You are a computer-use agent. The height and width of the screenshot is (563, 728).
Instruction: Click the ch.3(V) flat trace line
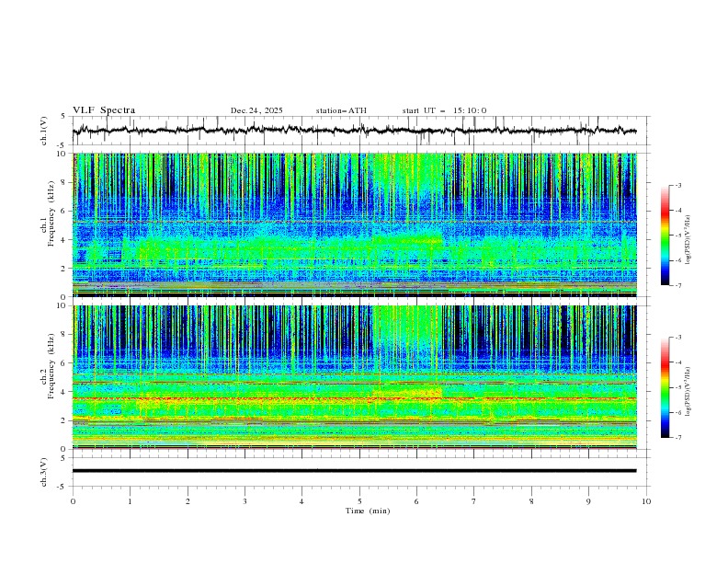[x=354, y=471]
